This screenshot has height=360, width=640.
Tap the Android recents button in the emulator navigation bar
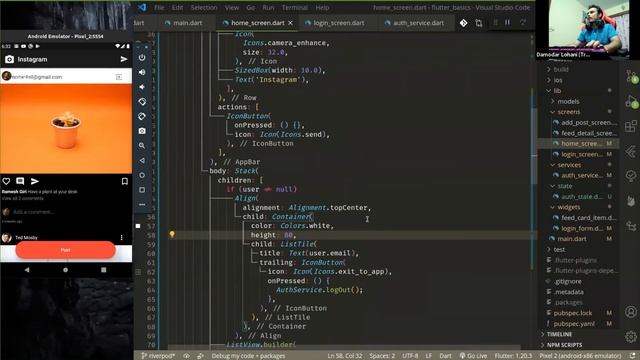(104, 269)
